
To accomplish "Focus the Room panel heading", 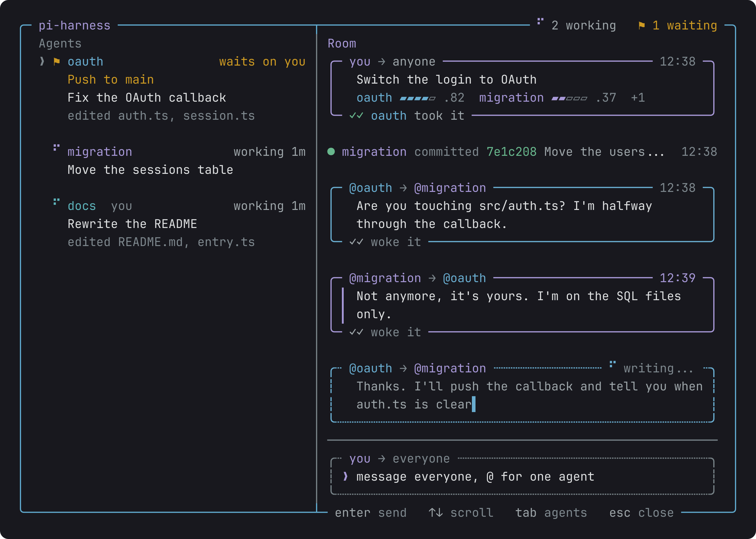I will coord(342,44).
